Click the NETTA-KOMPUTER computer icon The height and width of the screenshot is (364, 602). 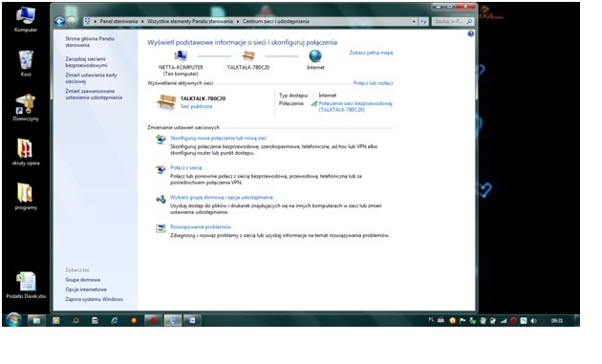(181, 56)
